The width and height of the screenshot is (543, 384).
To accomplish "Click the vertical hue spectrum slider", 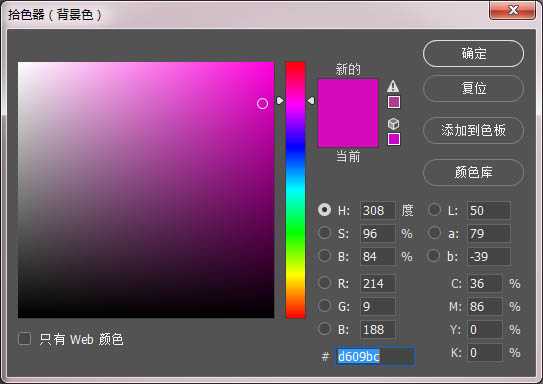I will click(x=295, y=190).
